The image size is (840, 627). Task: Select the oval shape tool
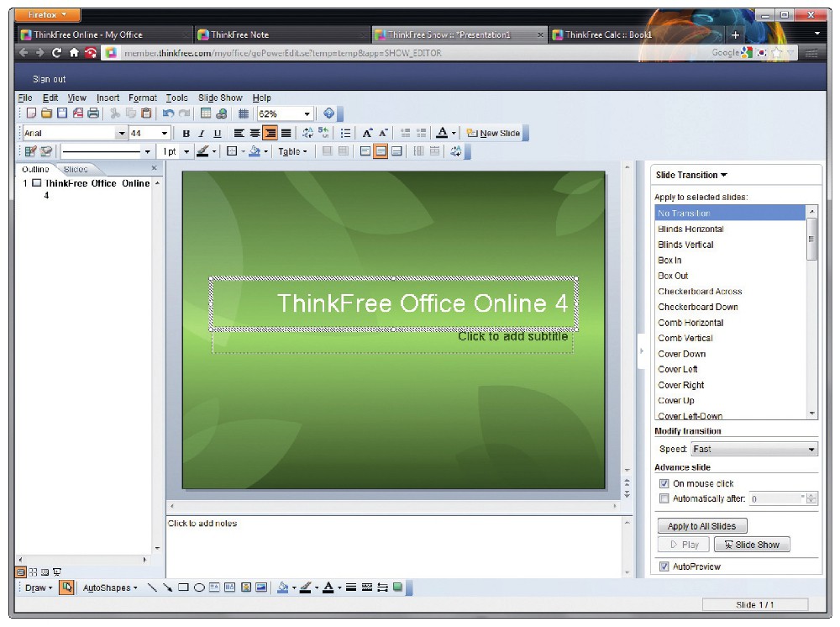pos(199,587)
